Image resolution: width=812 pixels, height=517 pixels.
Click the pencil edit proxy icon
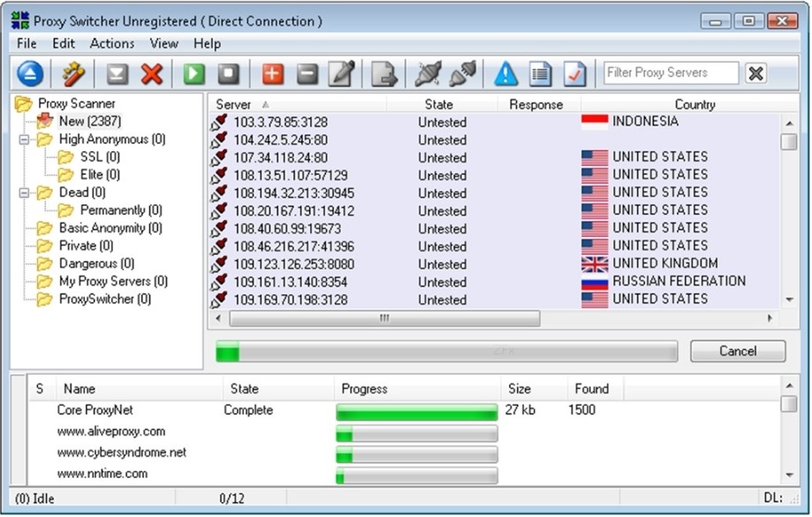coord(341,74)
